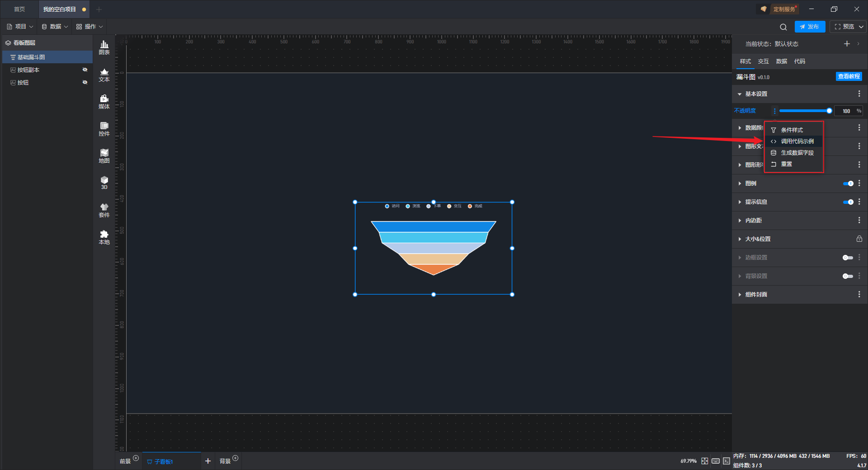Show the hidden 按钮副本 layer
This screenshot has width=868, height=470.
coord(85,70)
